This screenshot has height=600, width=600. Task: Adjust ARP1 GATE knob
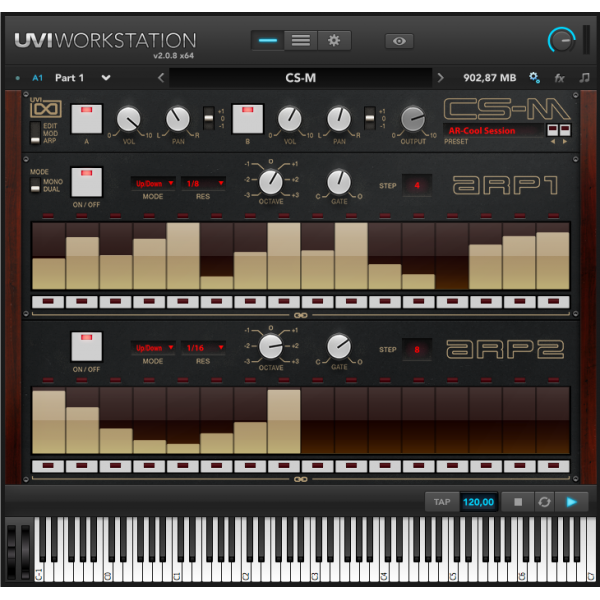coord(339,182)
